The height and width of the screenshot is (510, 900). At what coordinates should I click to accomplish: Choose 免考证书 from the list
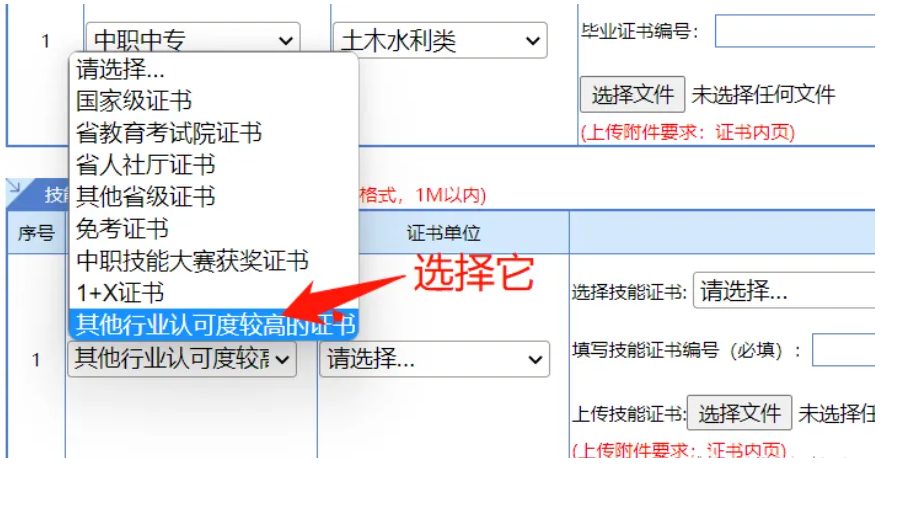[214, 229]
